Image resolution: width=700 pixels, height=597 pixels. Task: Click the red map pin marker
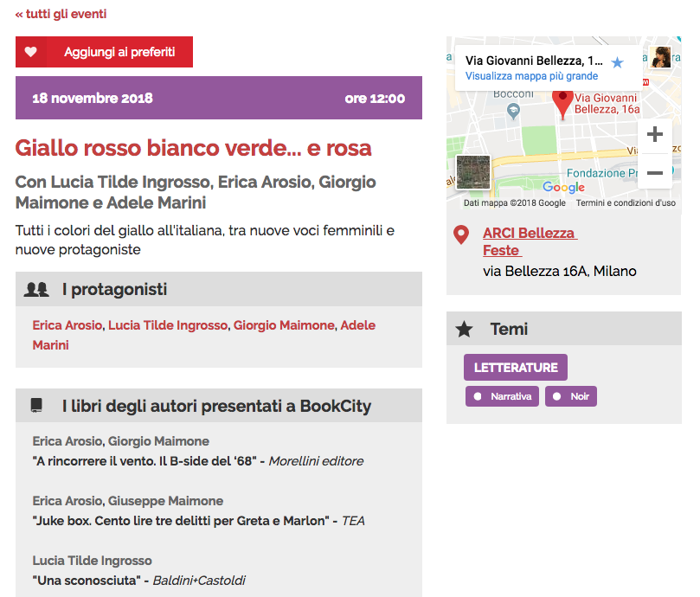(563, 104)
